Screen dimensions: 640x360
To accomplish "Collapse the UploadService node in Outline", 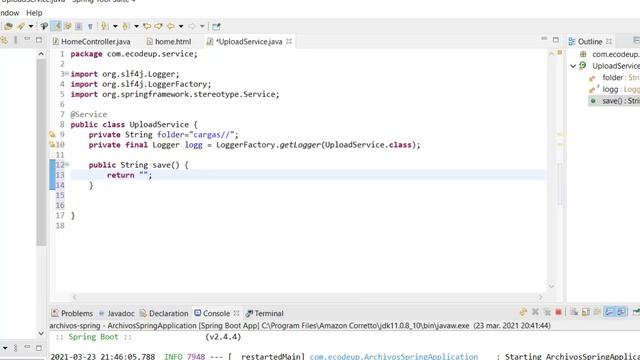I will [x=573, y=66].
